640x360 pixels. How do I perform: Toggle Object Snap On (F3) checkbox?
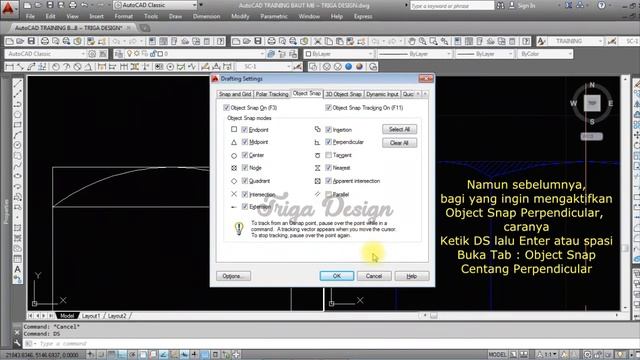[227, 108]
